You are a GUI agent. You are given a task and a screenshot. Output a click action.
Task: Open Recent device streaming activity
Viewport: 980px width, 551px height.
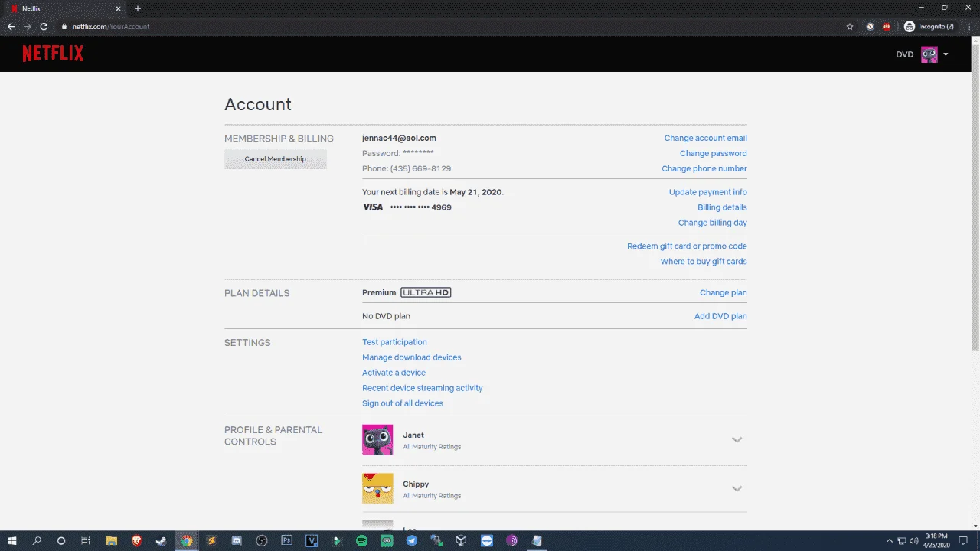(423, 388)
